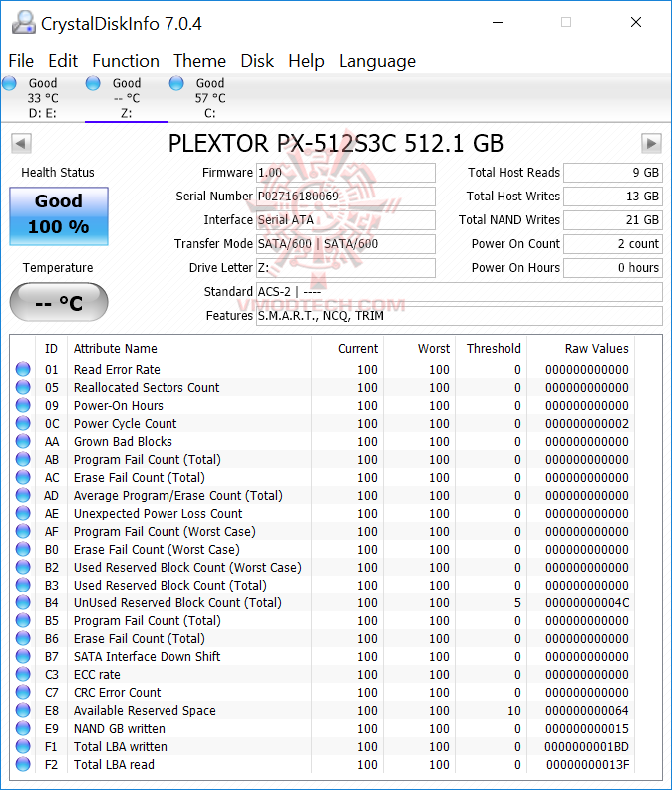Screen dimensions: 672x790
Task: Click the status icon for Total LBA read
Action: tap(23, 764)
